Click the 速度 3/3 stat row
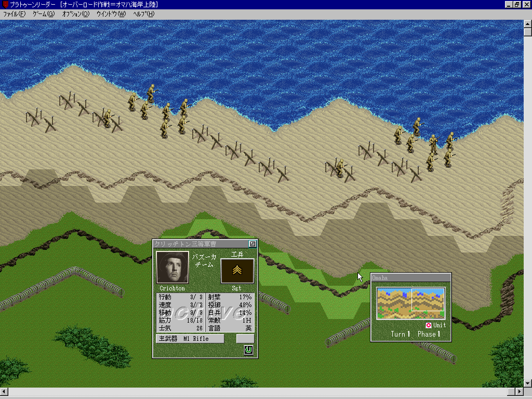Screen dimensions: 532x399 click(x=180, y=305)
